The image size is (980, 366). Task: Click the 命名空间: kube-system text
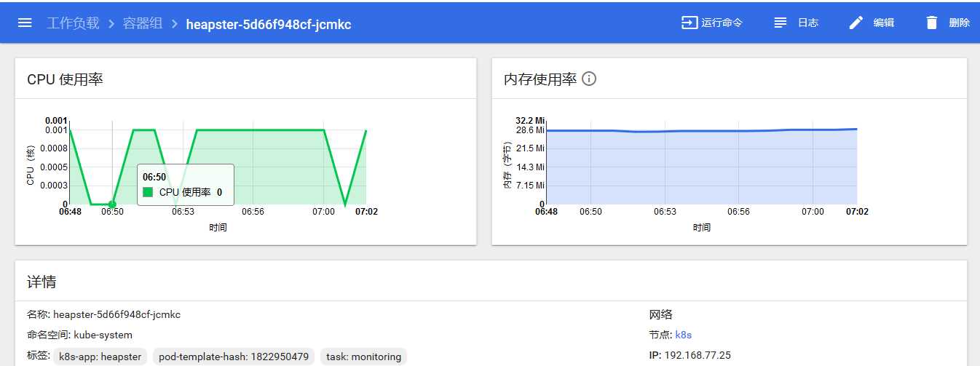pos(79,335)
